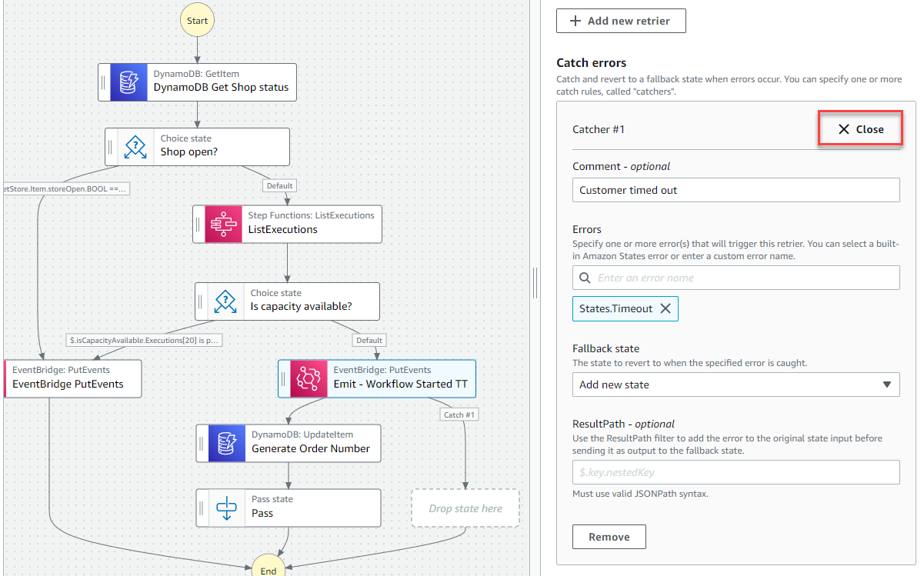Image resolution: width=924 pixels, height=576 pixels.
Task: Click the Default label under Is capacity available?
Action: tap(369, 340)
